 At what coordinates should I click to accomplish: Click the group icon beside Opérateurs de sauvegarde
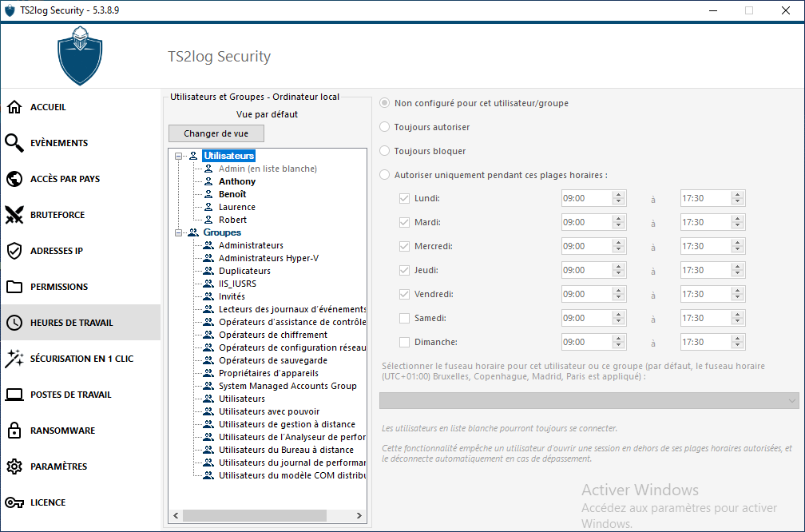click(208, 360)
